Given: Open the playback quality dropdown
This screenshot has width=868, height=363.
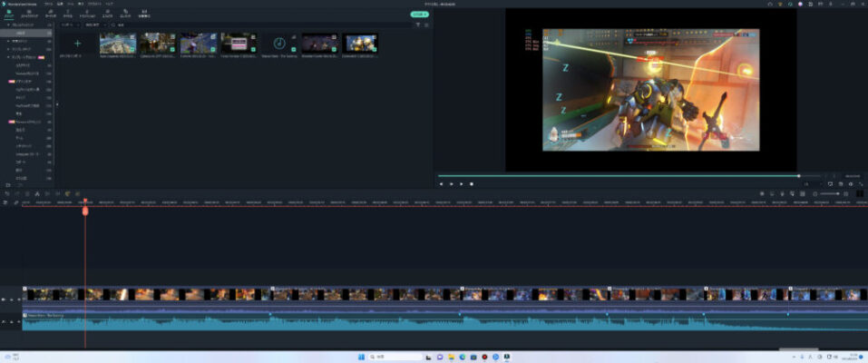Looking at the screenshot, I should tap(811, 183).
